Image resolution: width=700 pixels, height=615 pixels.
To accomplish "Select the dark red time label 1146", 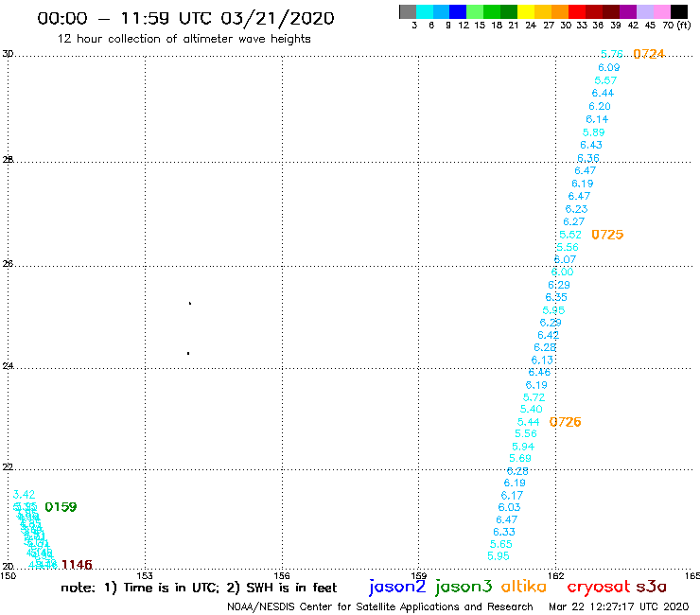I will click(77, 565).
